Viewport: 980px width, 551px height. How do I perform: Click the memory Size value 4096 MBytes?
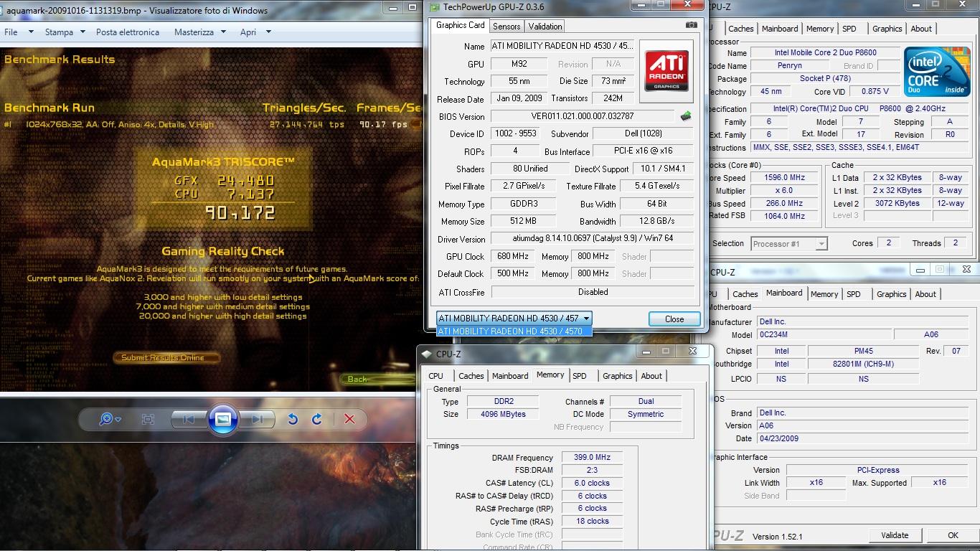504,414
